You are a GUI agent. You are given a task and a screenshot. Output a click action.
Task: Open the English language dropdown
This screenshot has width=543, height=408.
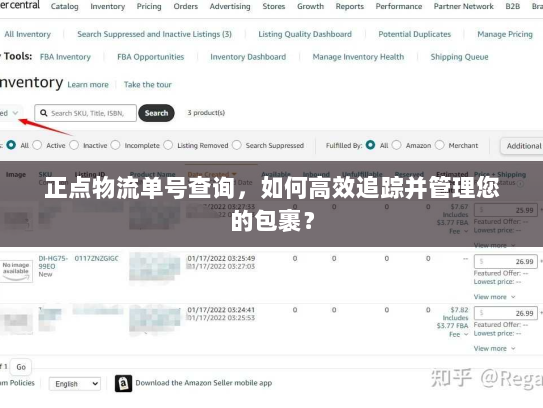[75, 384]
